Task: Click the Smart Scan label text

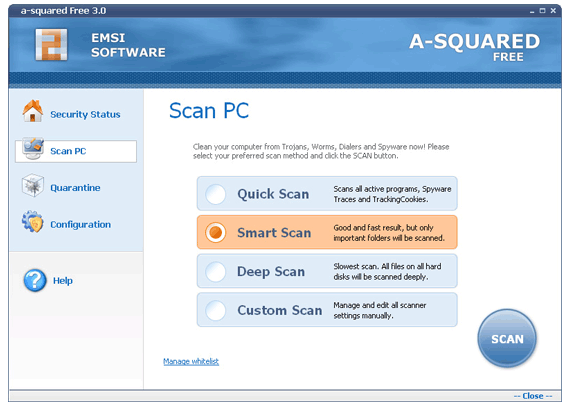Action: [274, 233]
